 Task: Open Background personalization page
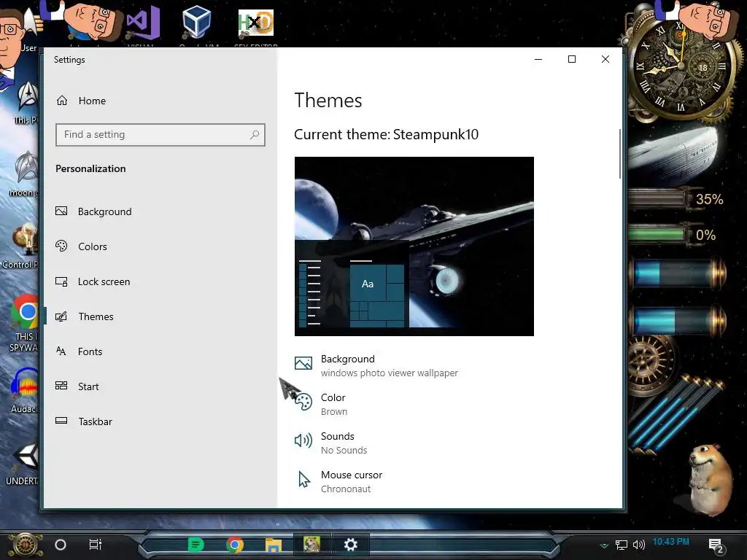pos(93,211)
